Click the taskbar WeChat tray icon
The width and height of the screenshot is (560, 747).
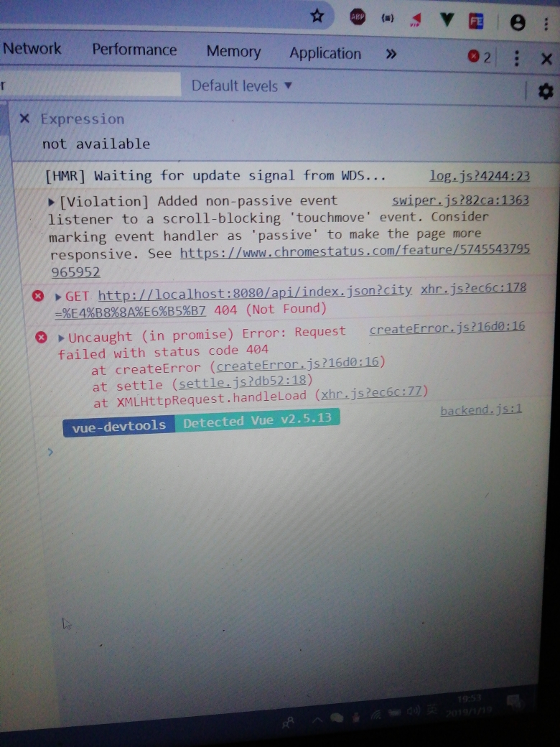pyautogui.click(x=337, y=718)
